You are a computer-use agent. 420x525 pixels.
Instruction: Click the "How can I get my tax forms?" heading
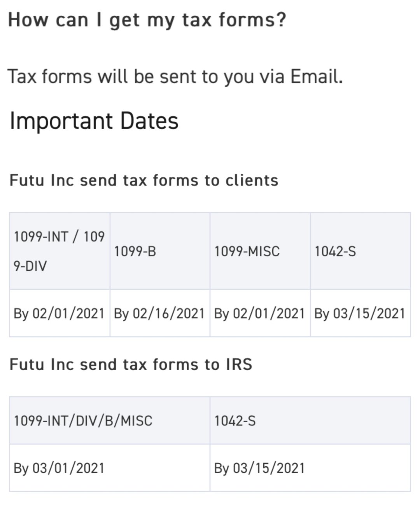point(147,19)
